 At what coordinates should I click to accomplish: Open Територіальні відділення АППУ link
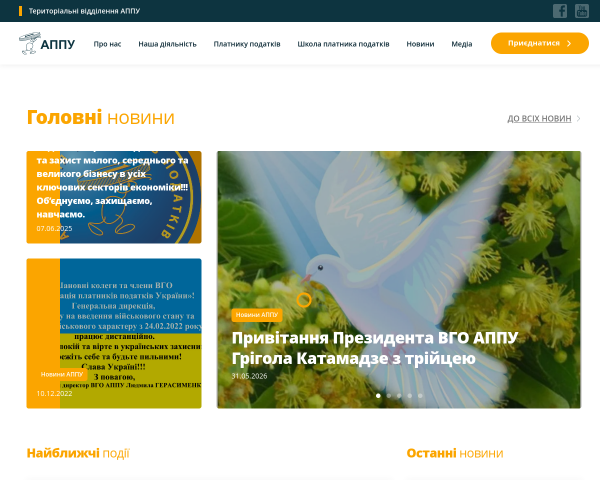[84, 11]
